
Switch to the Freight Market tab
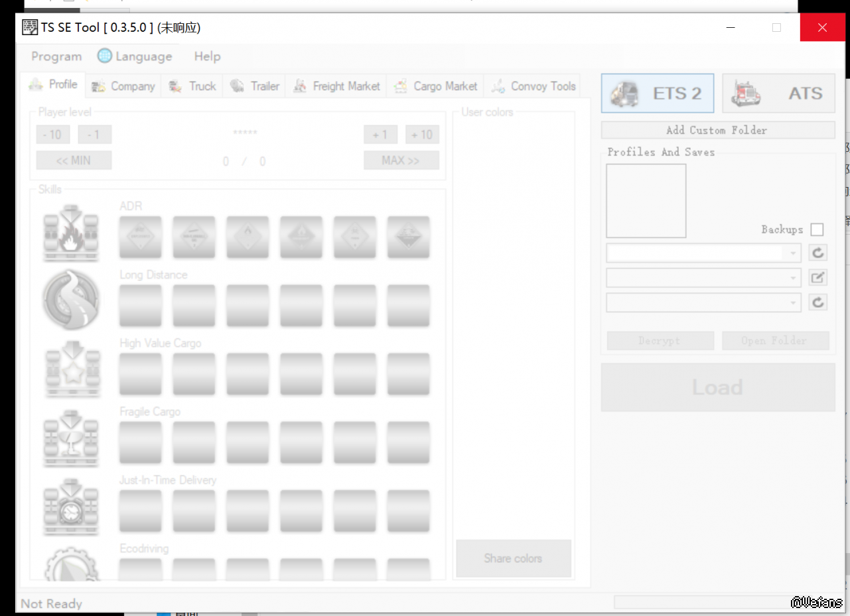tap(336, 86)
